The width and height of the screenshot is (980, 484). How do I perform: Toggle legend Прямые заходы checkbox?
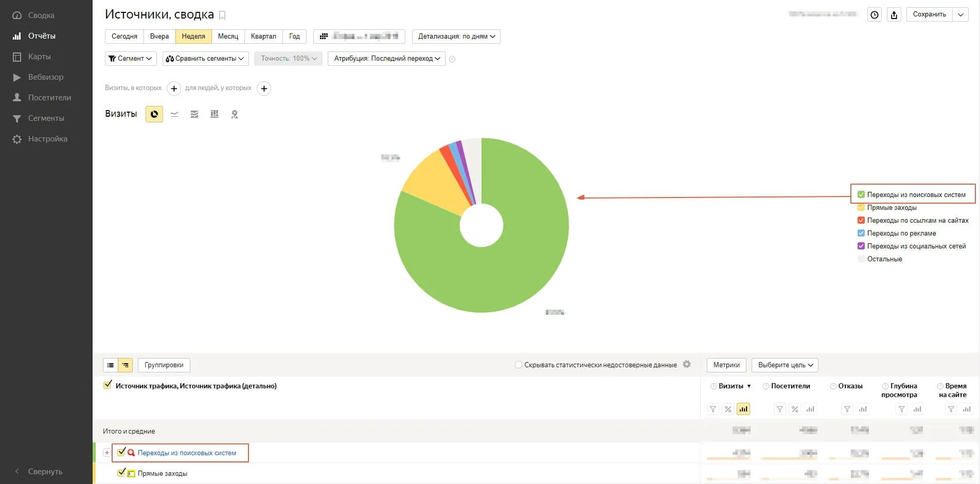(x=861, y=207)
